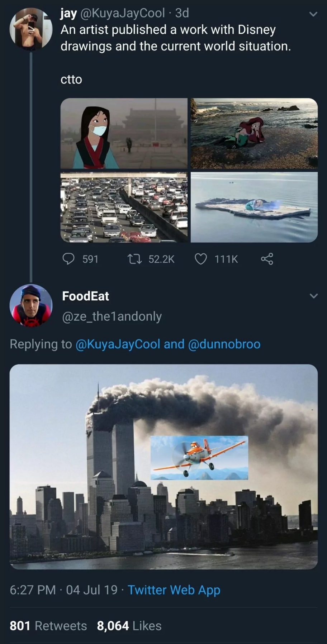Click the FoodEat display name

[85, 296]
